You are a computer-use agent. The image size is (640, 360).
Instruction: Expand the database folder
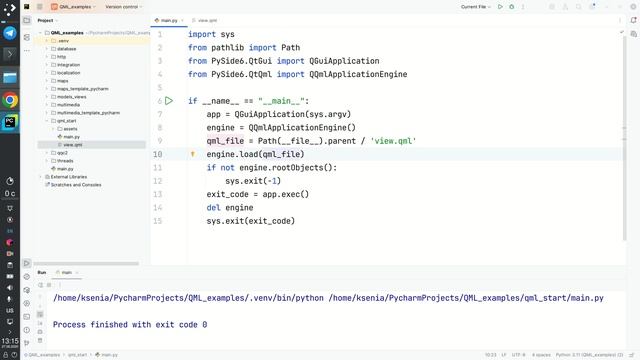47,49
